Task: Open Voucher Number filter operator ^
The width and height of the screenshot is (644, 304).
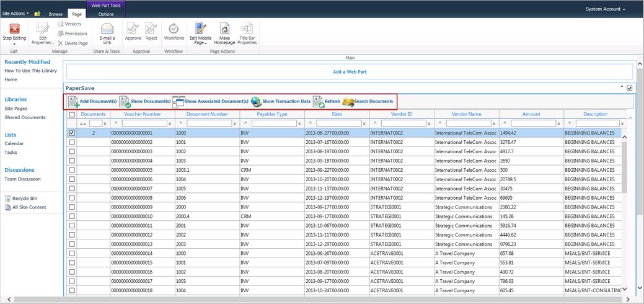Action: pos(115,123)
